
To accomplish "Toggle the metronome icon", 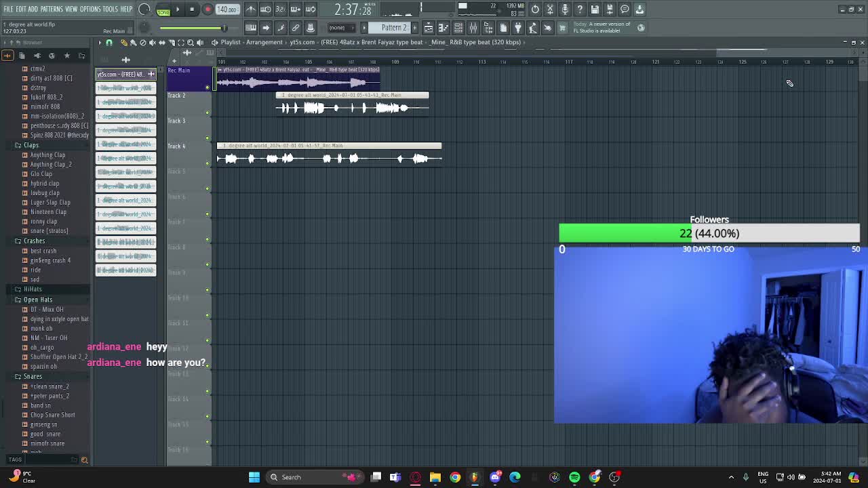I will pos(251,9).
